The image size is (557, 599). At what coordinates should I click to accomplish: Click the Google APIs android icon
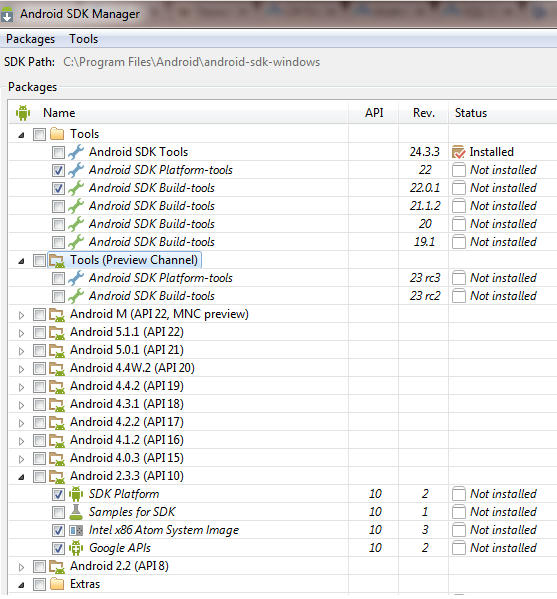coord(76,548)
